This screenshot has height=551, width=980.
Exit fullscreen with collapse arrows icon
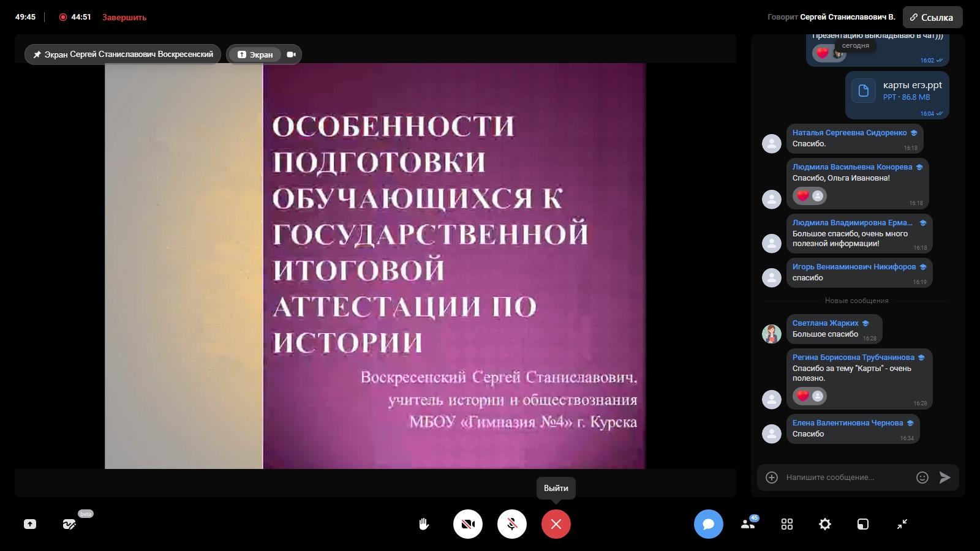pos(902,524)
